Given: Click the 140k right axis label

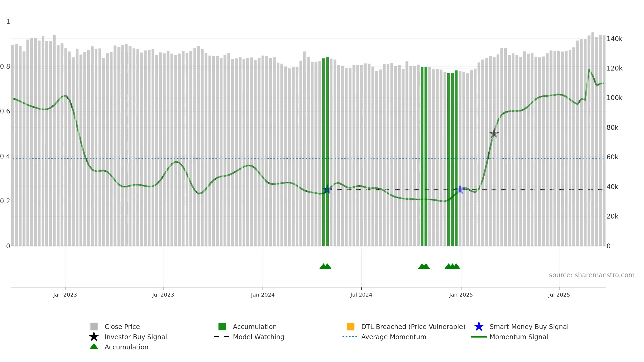Looking at the screenshot, I should click(x=614, y=39).
